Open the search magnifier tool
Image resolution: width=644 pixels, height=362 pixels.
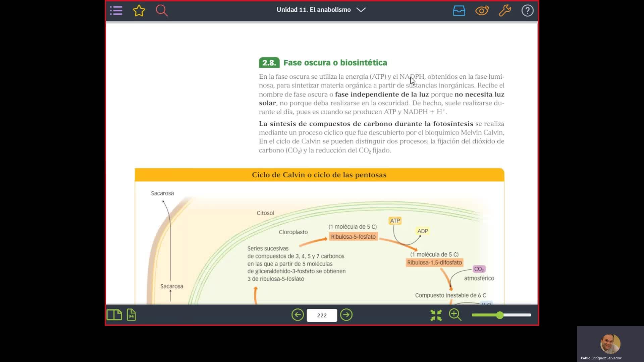click(162, 10)
